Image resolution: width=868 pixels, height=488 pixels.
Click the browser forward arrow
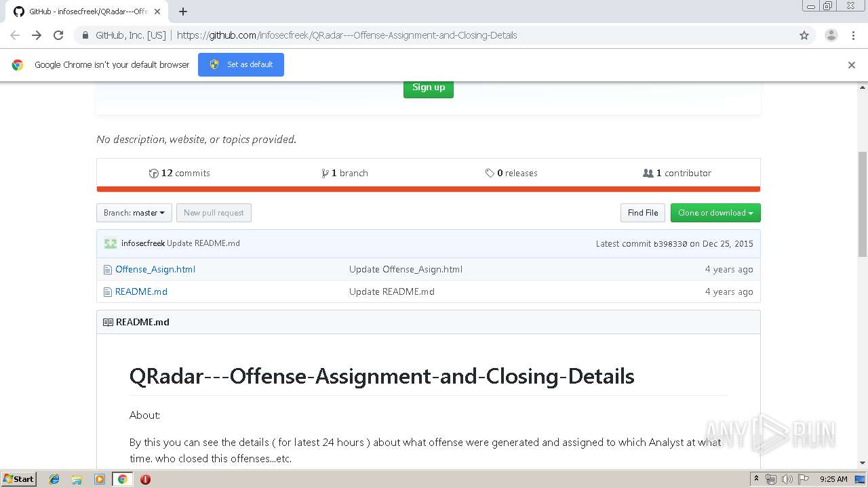tap(37, 35)
